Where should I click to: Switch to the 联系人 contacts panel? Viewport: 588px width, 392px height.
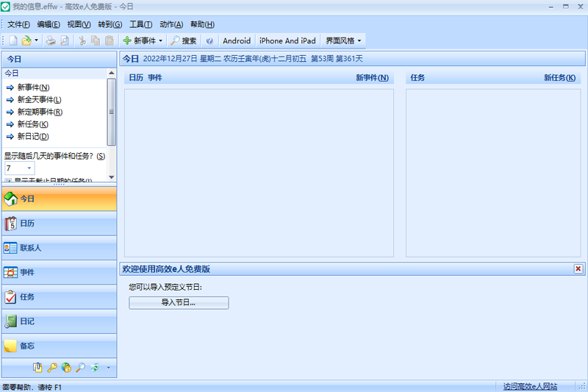pos(60,248)
